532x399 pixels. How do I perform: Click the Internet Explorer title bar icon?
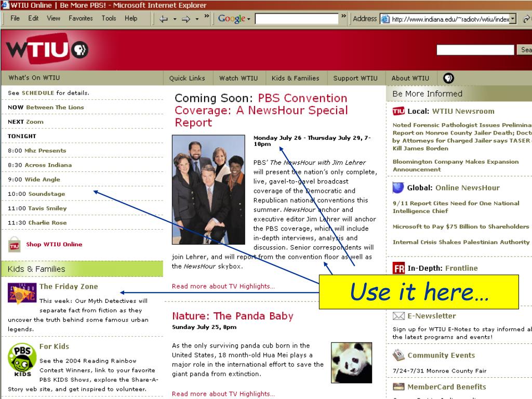pos(5,5)
